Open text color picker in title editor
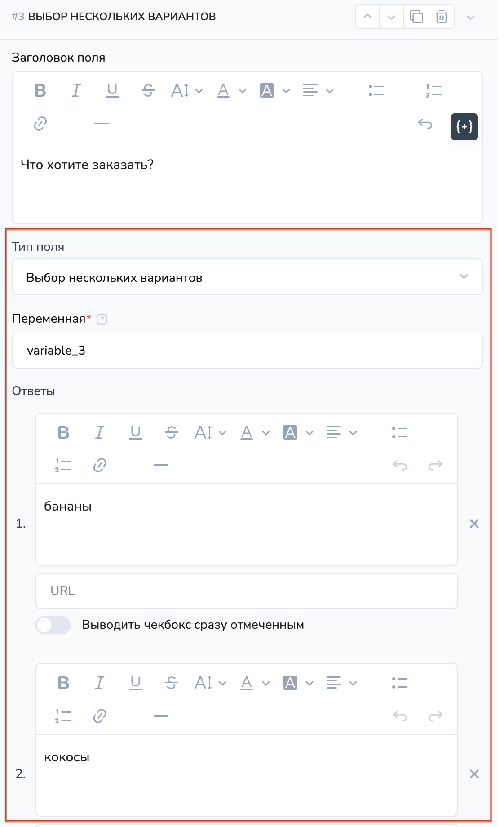Screen dimensions: 504x827 pos(231,91)
